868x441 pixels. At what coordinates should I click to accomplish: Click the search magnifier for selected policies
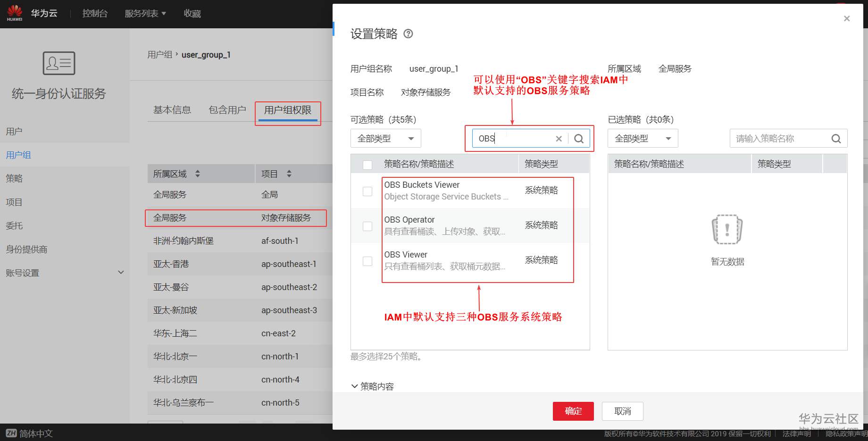tap(836, 139)
